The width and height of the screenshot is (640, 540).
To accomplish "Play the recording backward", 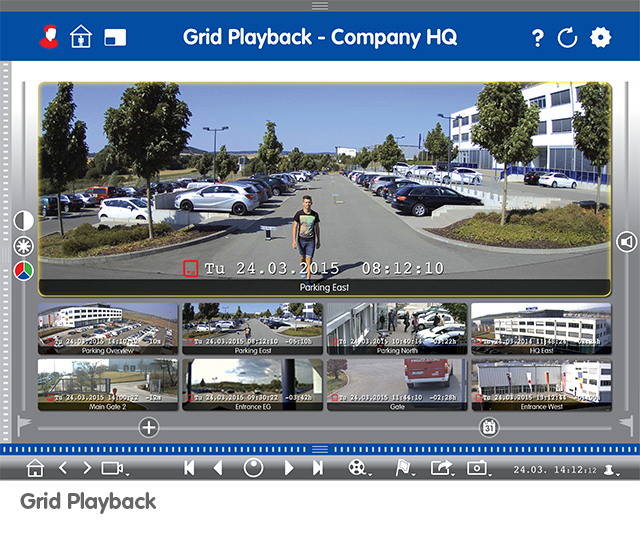I will pos(218,468).
